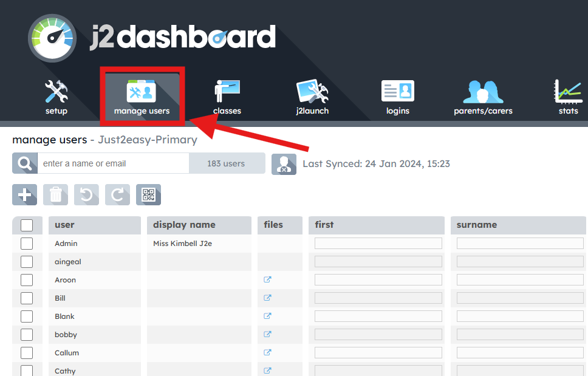Click Bill's first name field
The width and height of the screenshot is (588, 376).
(378, 298)
